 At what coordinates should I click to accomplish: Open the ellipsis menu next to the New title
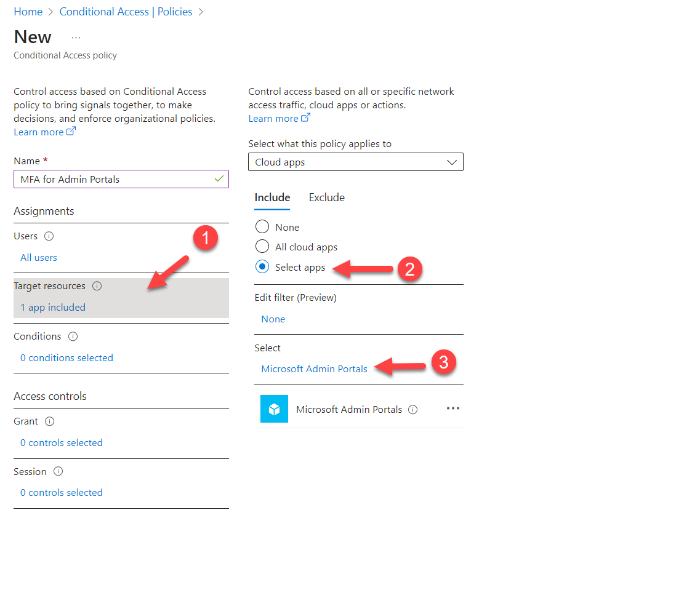[x=76, y=37]
